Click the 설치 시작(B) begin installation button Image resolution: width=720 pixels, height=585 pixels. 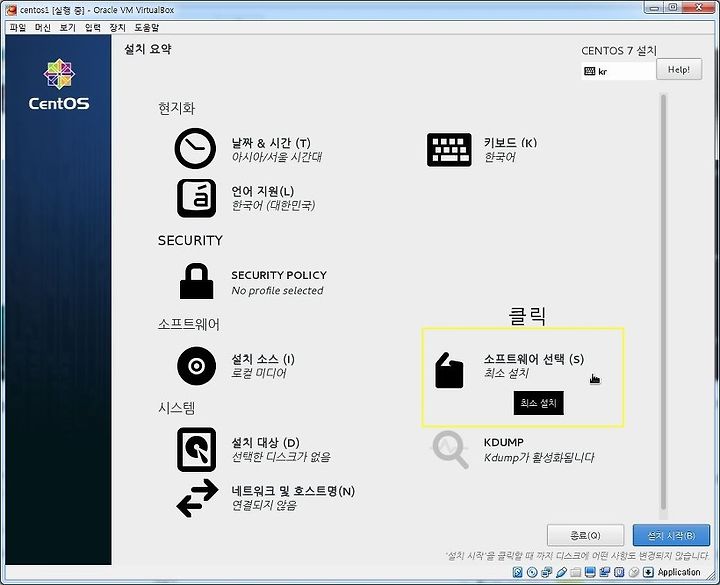tap(671, 535)
